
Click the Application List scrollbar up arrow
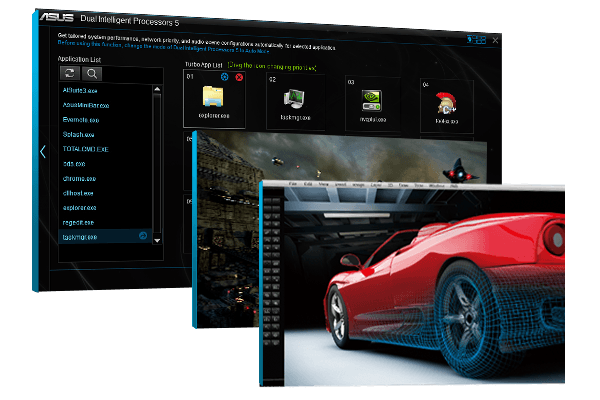(157, 89)
